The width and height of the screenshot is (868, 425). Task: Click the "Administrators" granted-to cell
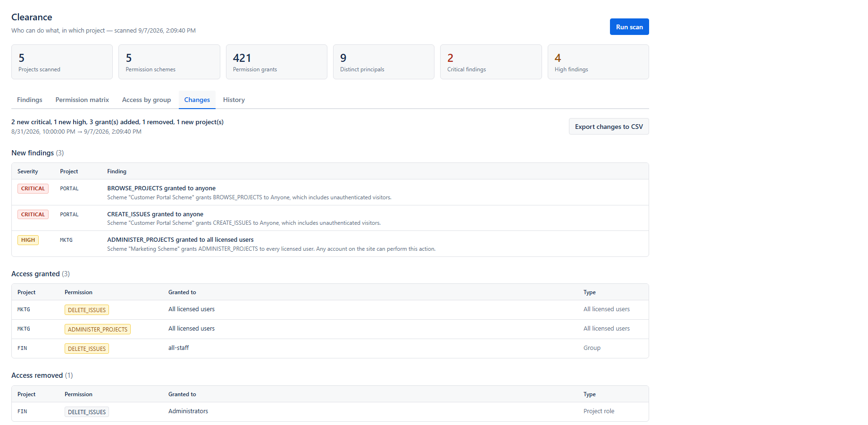(188, 411)
